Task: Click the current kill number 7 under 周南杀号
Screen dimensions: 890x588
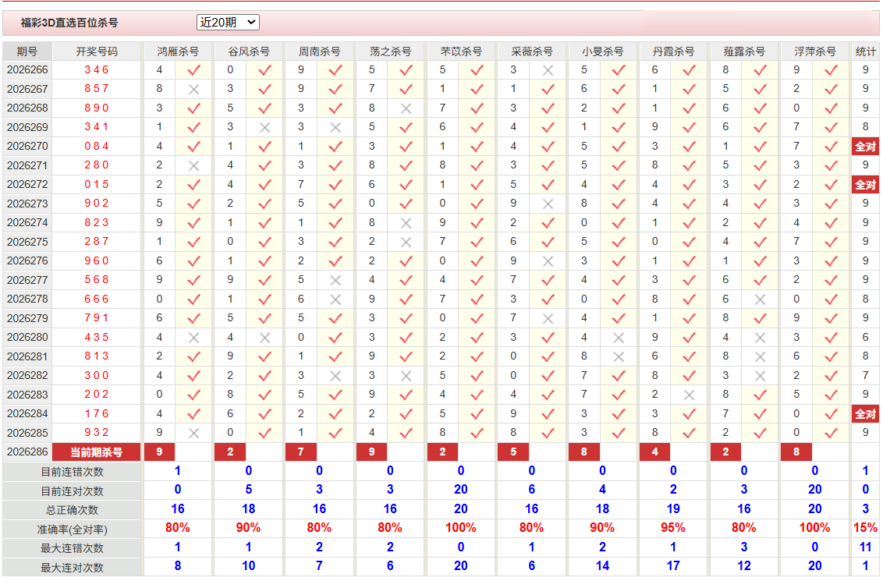Action: pos(301,452)
